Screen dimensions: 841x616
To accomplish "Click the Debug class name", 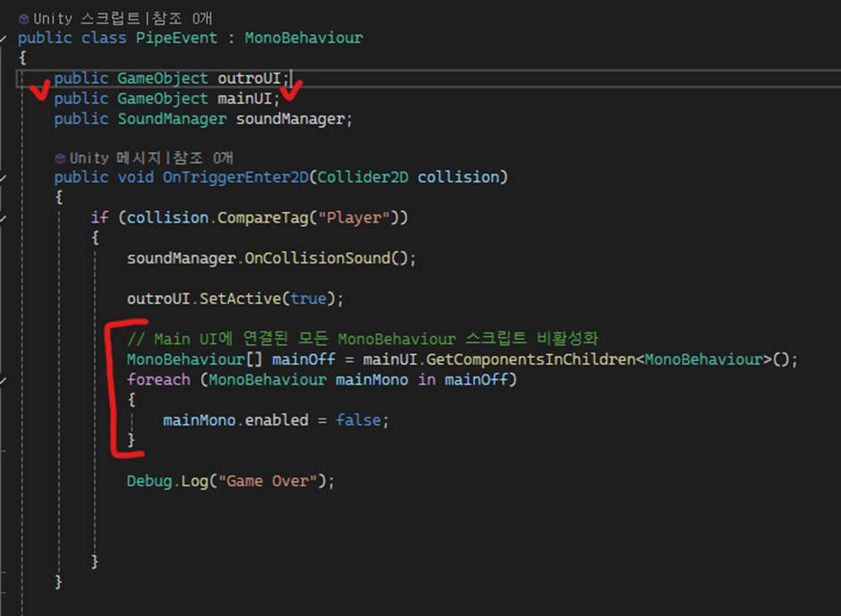I will point(149,481).
